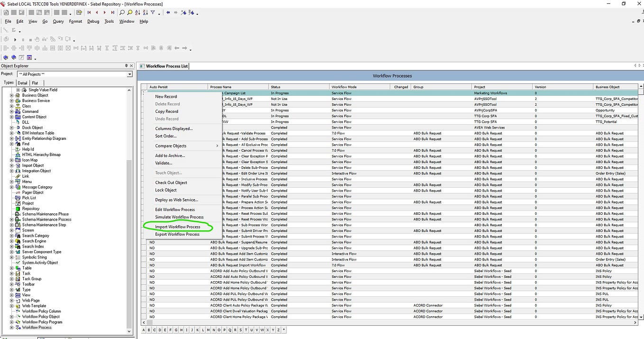Expand the Business Object tree node
The width and height of the screenshot is (644, 339).
[11, 95]
